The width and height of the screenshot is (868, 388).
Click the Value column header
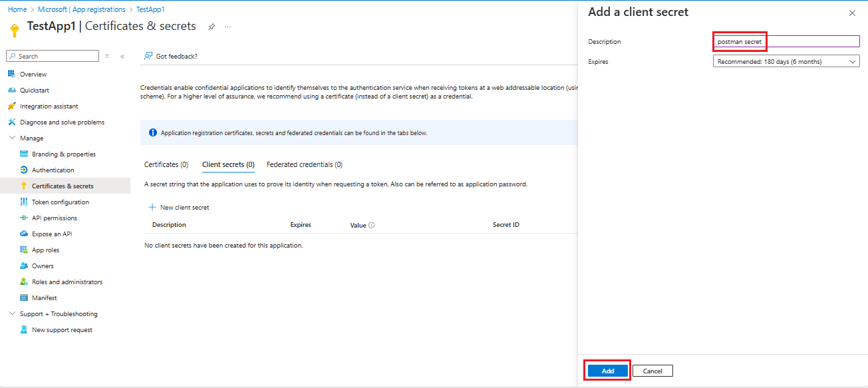click(358, 225)
